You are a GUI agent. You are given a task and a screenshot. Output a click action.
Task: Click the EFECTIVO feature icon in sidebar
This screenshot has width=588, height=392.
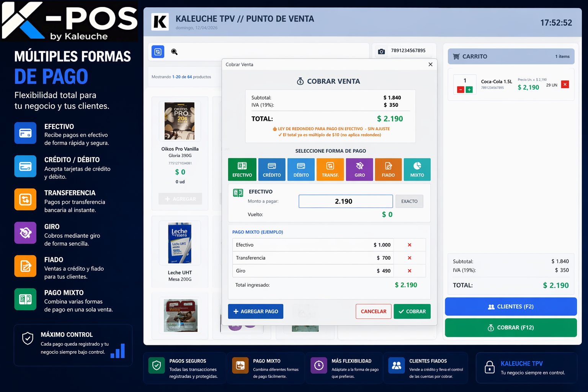click(x=25, y=133)
